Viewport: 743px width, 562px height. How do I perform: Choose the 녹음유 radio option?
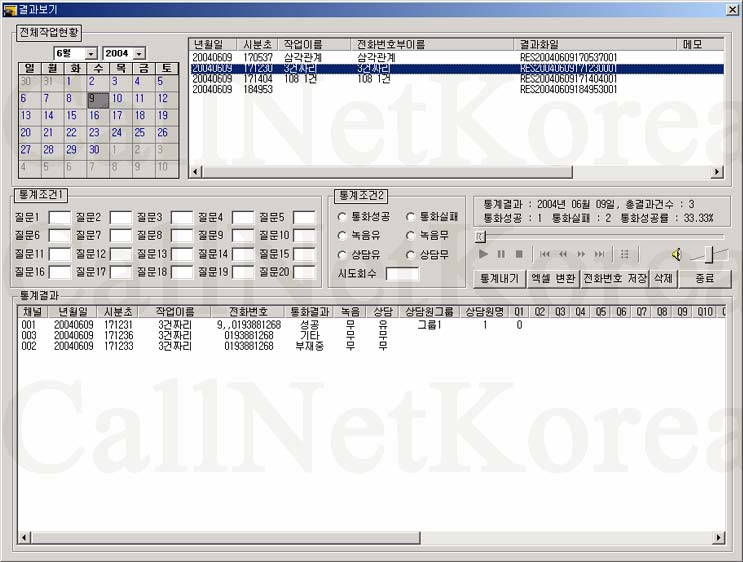[343, 236]
